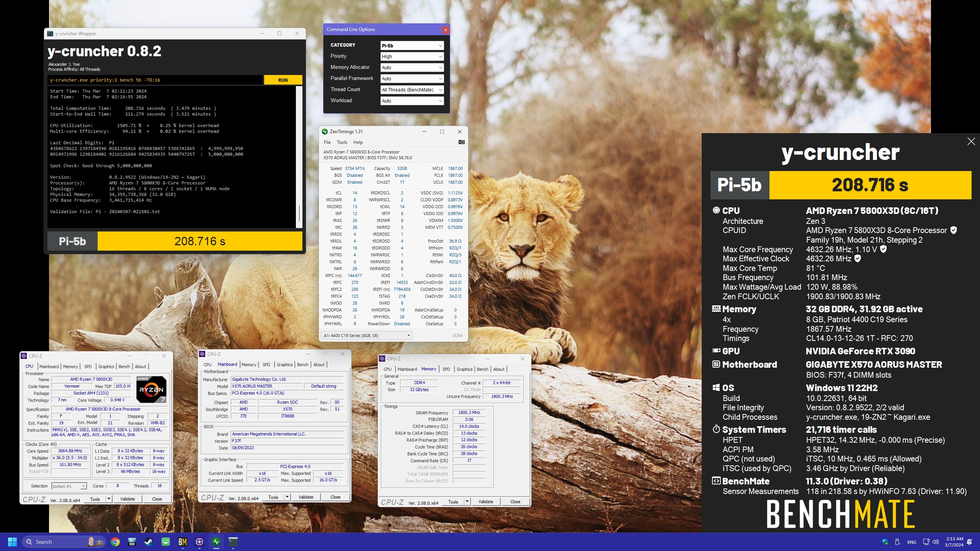This screenshot has width=980, height=551.
Task: Click Validate in the left CPU-Z window
Action: (x=127, y=499)
